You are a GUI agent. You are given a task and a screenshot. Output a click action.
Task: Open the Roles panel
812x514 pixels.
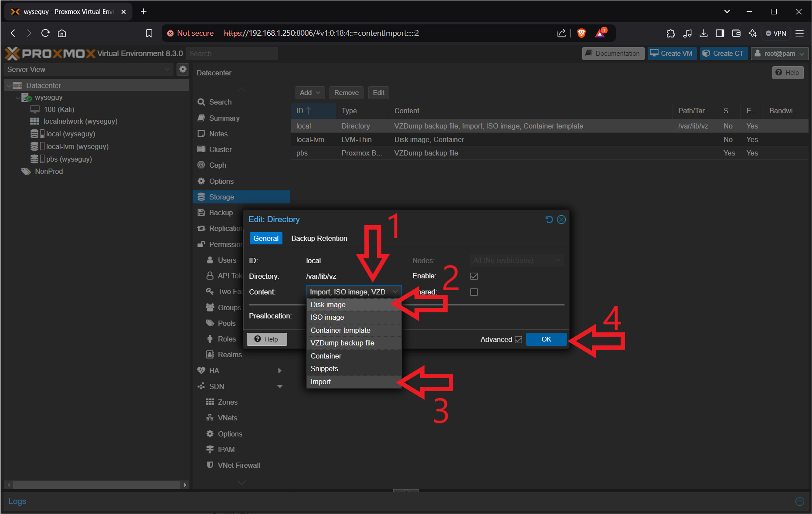[227, 339]
